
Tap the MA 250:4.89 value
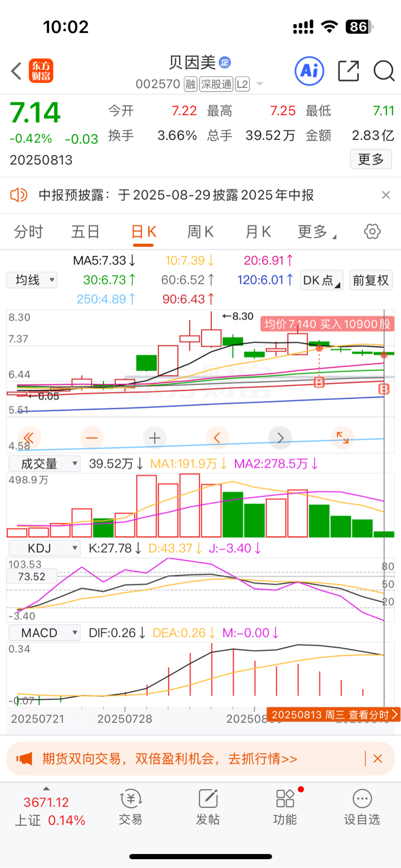click(x=107, y=299)
